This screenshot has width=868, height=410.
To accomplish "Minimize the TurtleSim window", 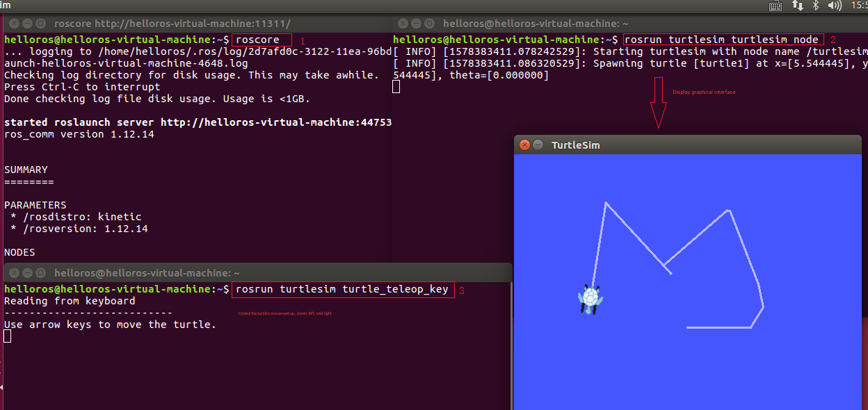I will coord(538,145).
